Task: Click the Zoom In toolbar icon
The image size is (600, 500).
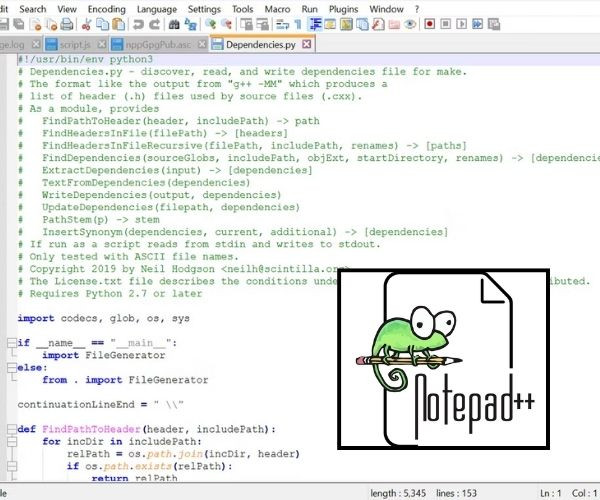Action: (x=210, y=24)
